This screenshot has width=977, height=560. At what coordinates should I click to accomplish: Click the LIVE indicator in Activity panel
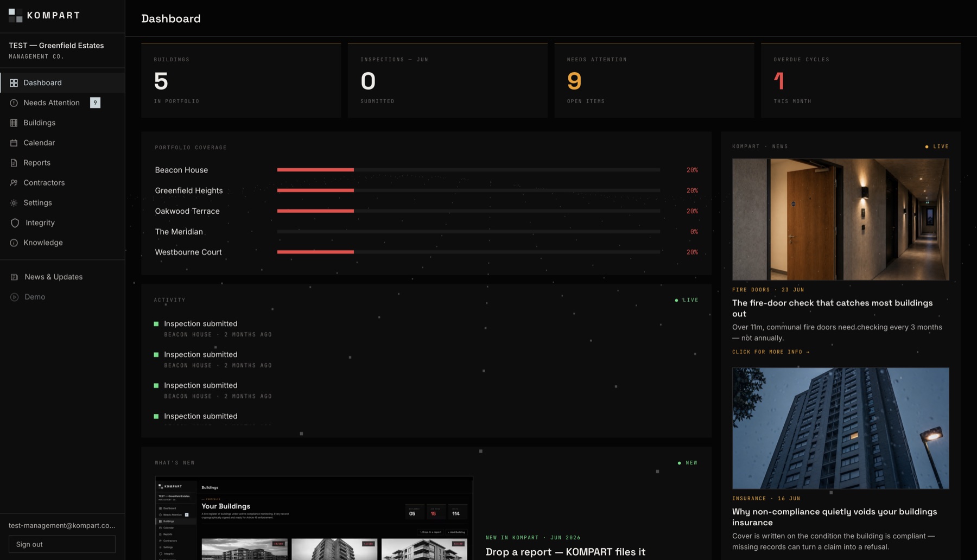tap(687, 300)
